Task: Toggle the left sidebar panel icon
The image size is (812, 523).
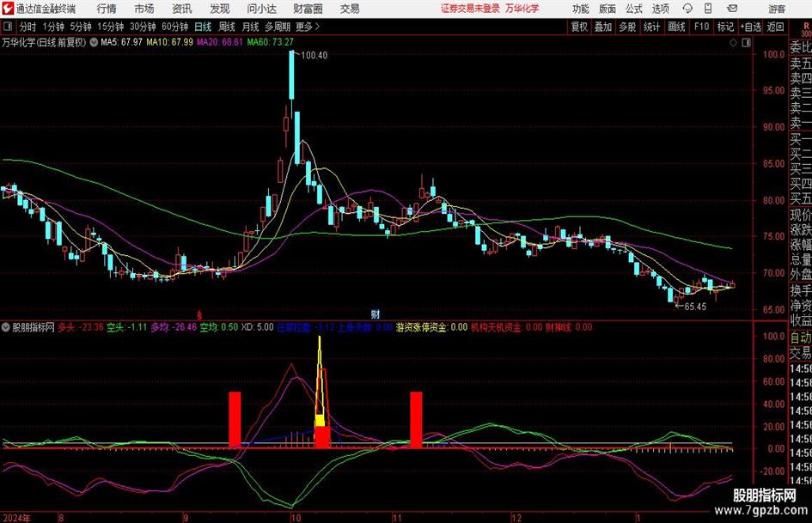Action: click(8, 27)
